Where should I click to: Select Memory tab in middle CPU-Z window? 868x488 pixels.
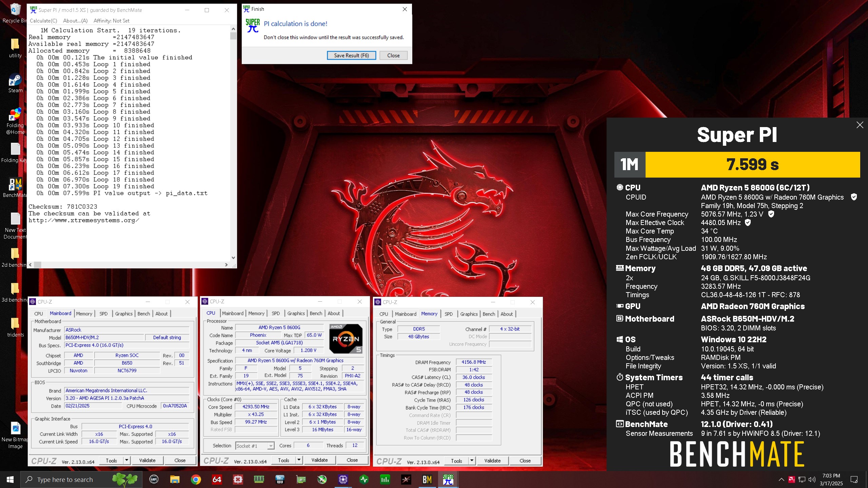coord(256,313)
